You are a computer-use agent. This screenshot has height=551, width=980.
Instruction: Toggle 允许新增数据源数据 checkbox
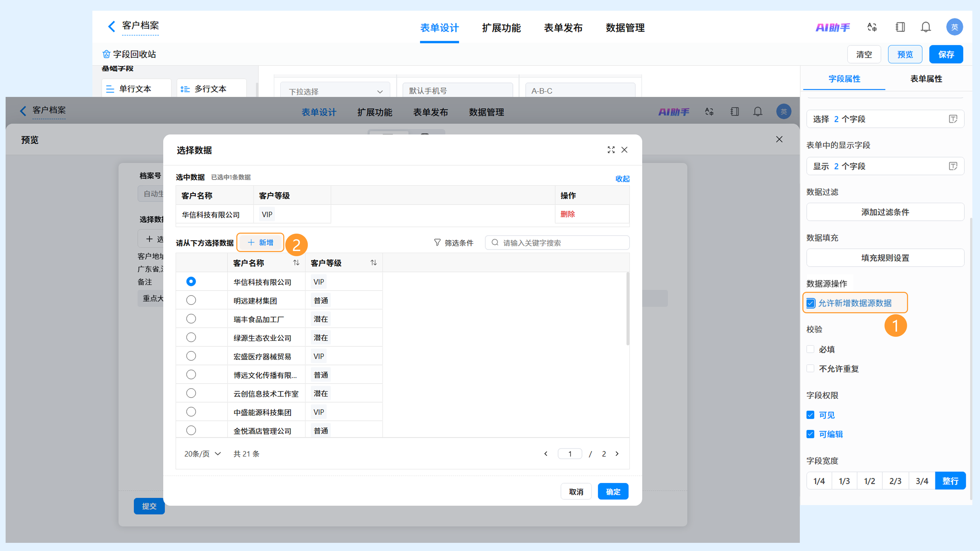click(811, 303)
